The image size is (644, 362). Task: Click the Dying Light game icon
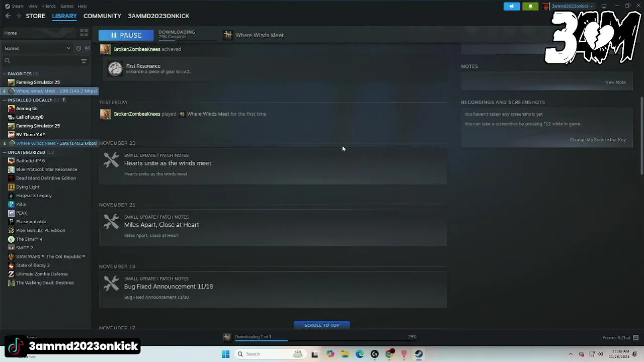(x=11, y=187)
